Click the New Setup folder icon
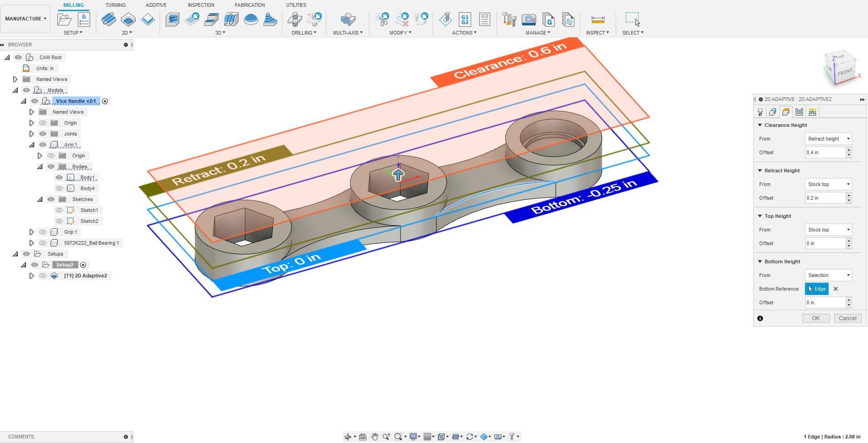The width and height of the screenshot is (868, 443). coord(65,20)
